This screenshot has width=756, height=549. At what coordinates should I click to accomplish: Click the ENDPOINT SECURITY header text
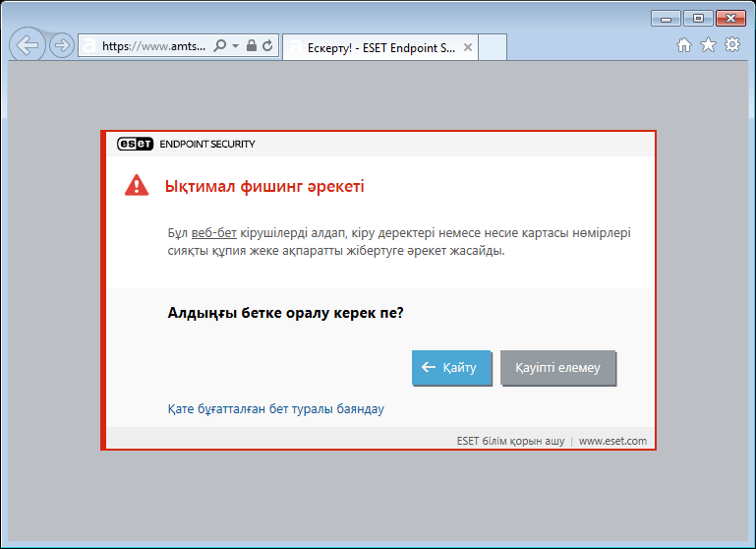coord(207,145)
